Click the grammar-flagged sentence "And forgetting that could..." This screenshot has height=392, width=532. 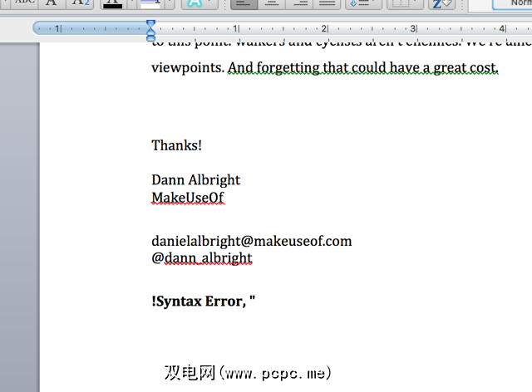point(362,68)
